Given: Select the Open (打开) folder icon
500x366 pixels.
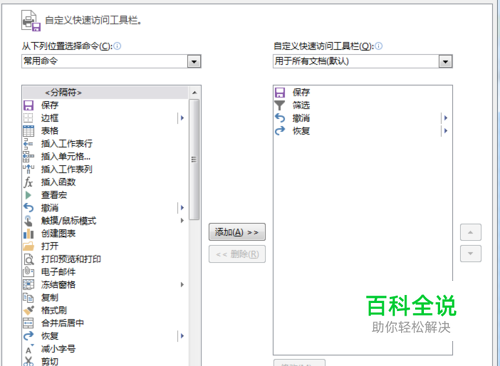Looking at the screenshot, I should (28, 246).
